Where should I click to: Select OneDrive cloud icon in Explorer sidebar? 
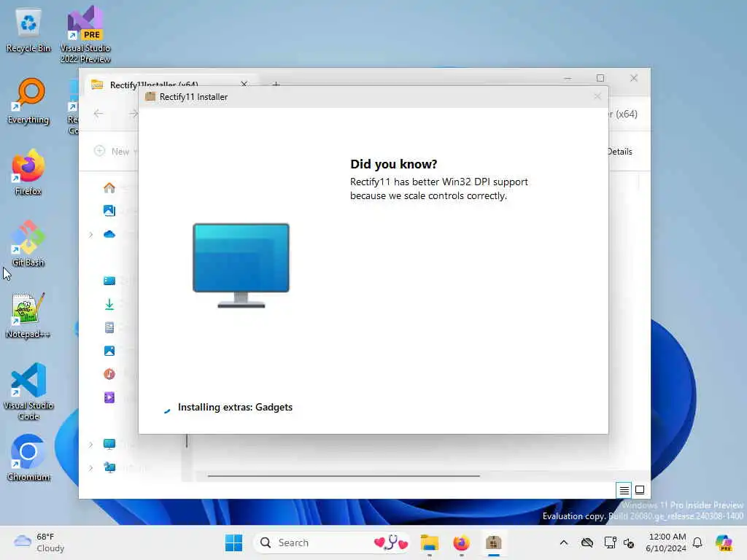[109, 234]
